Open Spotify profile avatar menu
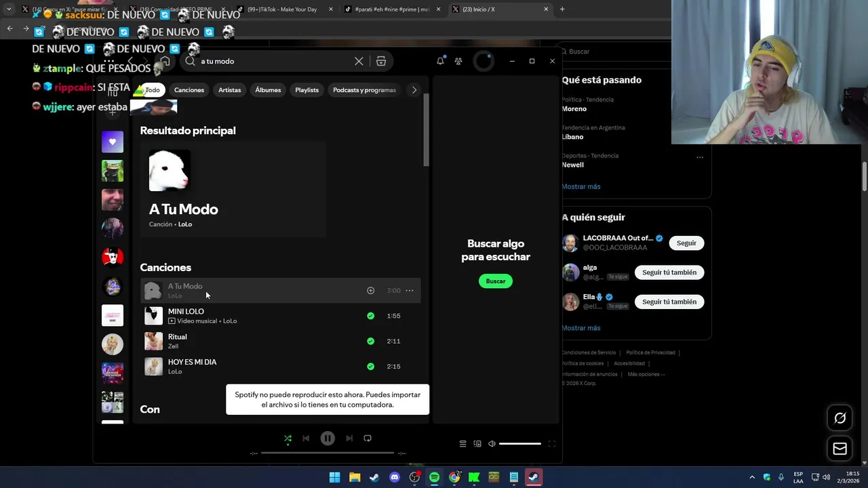868x488 pixels. (x=484, y=61)
